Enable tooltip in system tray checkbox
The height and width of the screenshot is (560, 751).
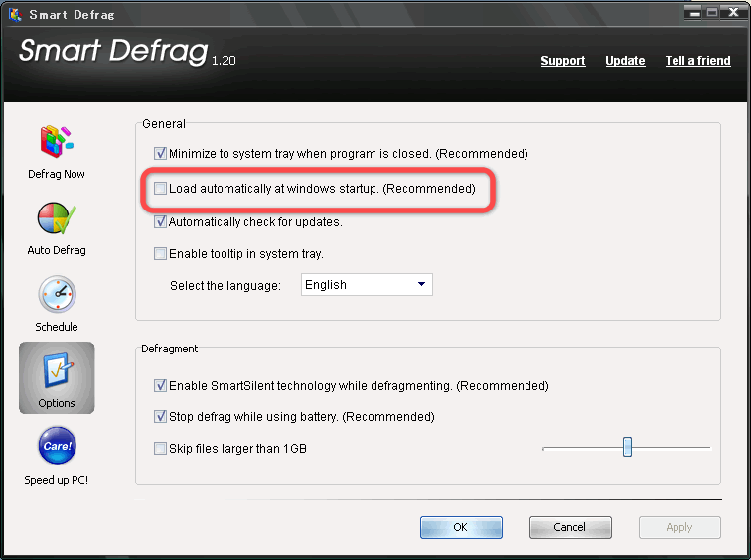pos(160,253)
